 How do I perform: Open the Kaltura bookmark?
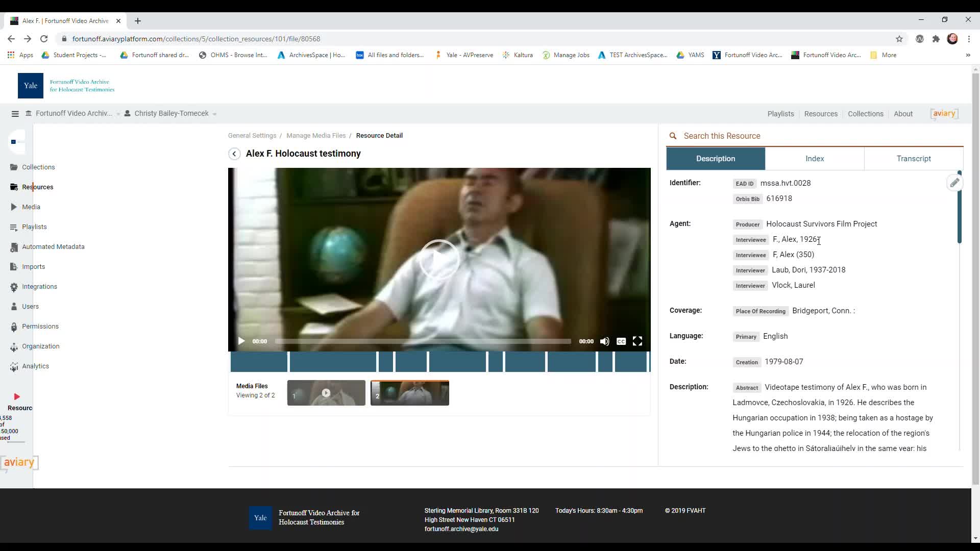click(x=518, y=55)
